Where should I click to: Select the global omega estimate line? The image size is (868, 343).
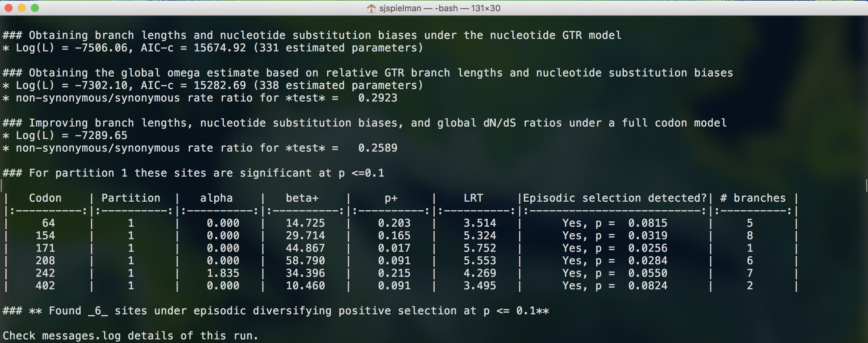[x=367, y=72]
